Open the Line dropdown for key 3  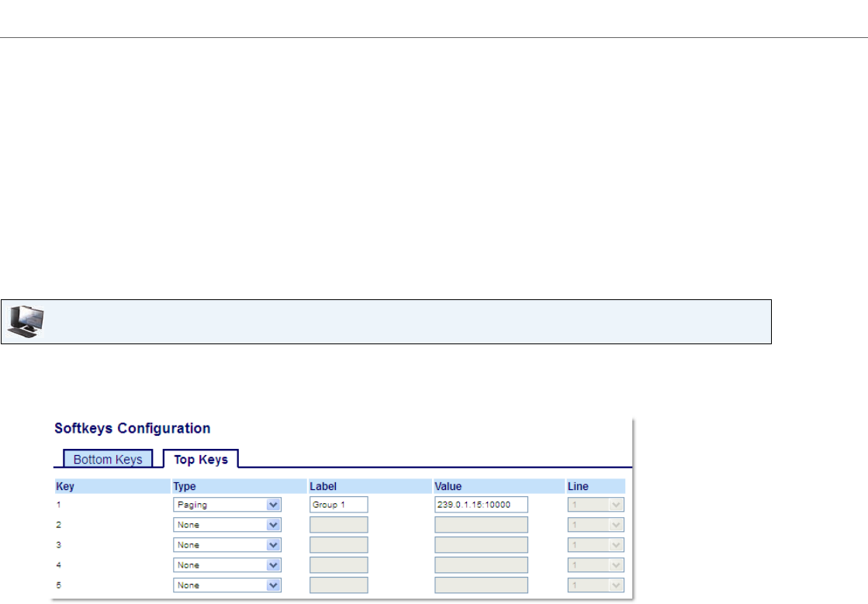point(596,545)
